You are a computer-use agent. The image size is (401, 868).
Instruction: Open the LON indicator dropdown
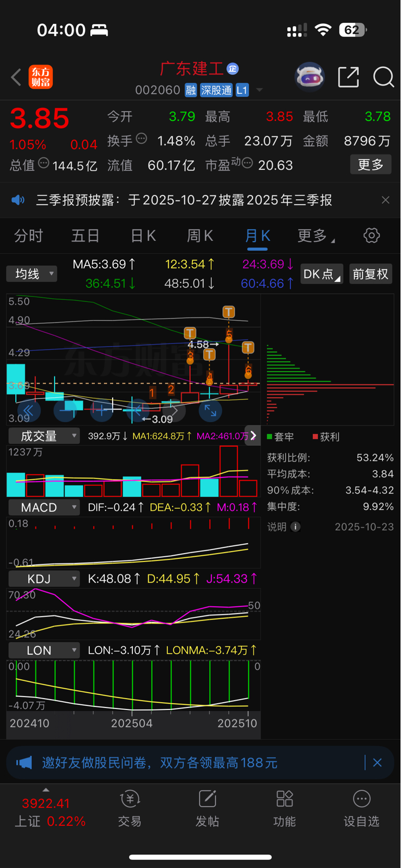click(44, 650)
